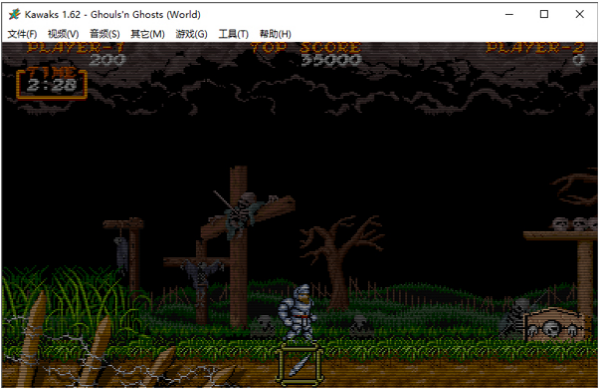Open the 其它(M) misc menu
600x390 pixels.
147,34
